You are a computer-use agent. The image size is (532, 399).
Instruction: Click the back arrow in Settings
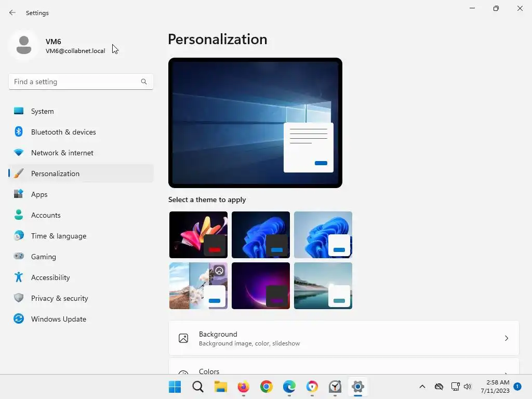pyautogui.click(x=12, y=12)
